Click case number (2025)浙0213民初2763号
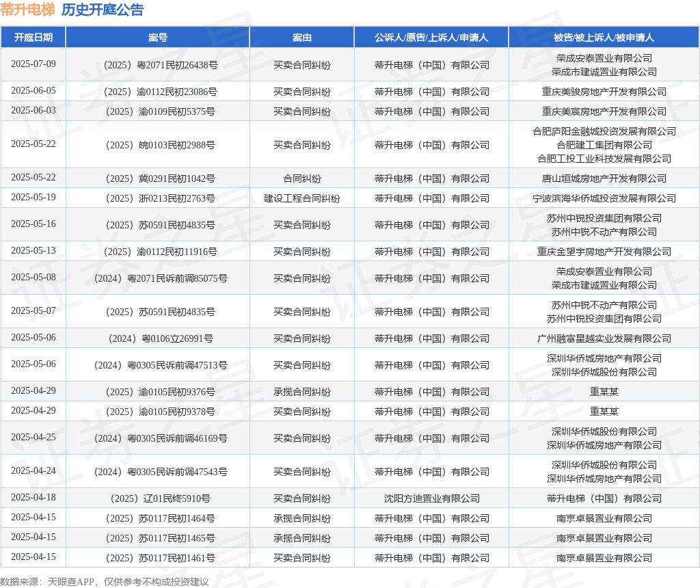The image size is (700, 588). [x=160, y=198]
